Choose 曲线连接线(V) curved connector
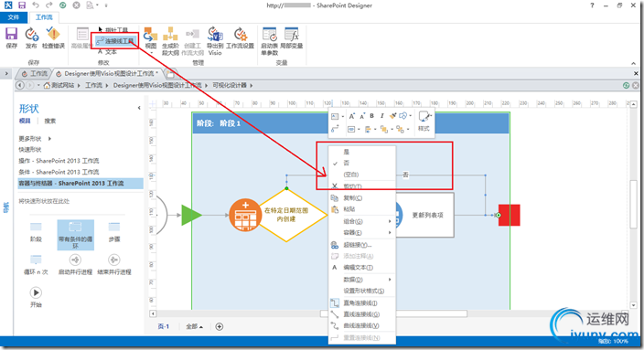Screen dimensions: 644x350 pos(362,326)
